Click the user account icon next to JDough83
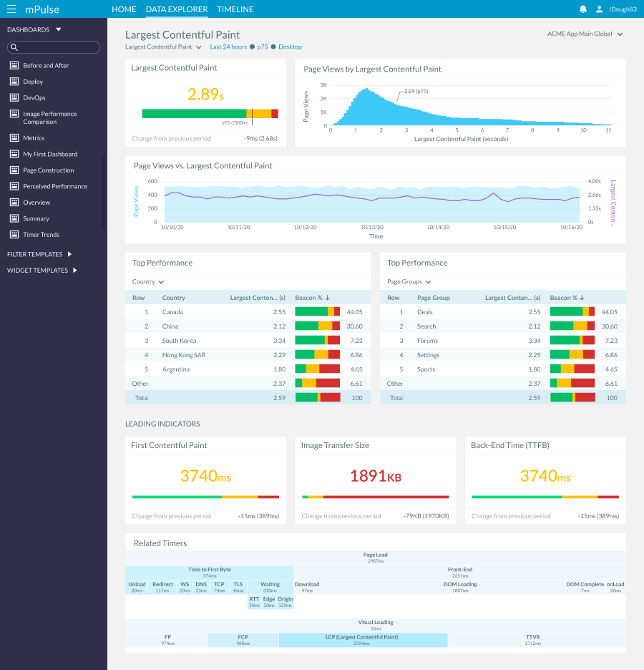The width and height of the screenshot is (644, 670). tap(599, 9)
